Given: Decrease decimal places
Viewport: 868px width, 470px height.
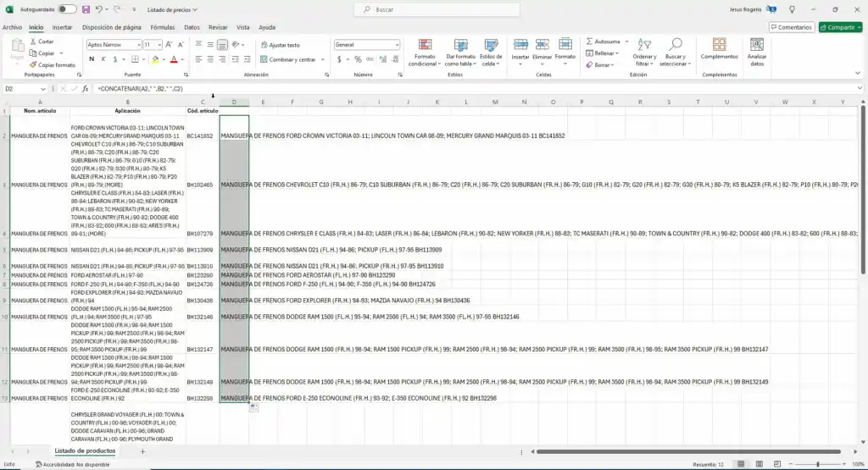Looking at the screenshot, I should click(395, 59).
